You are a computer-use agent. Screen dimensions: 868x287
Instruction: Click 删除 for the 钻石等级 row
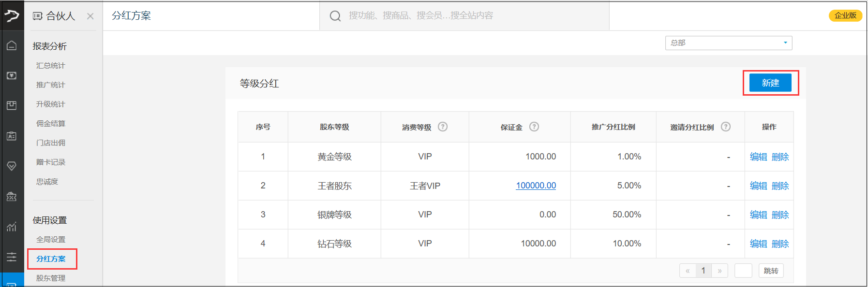coord(780,244)
